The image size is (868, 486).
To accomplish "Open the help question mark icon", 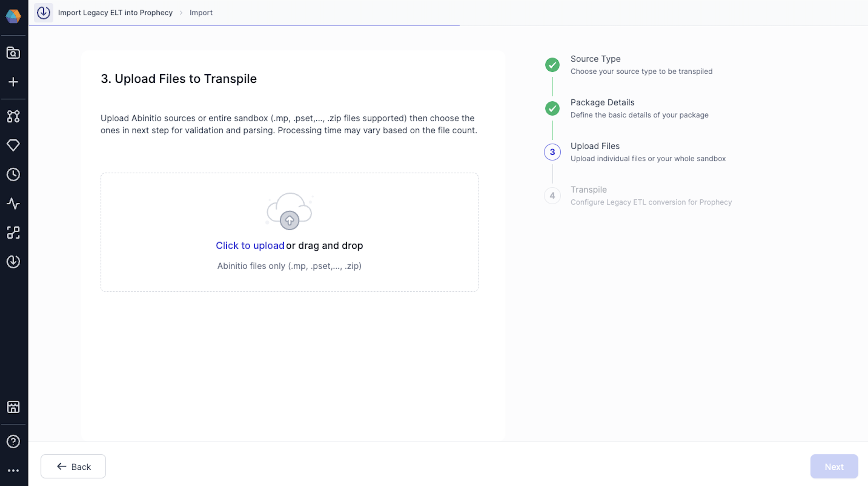I will 13,441.
